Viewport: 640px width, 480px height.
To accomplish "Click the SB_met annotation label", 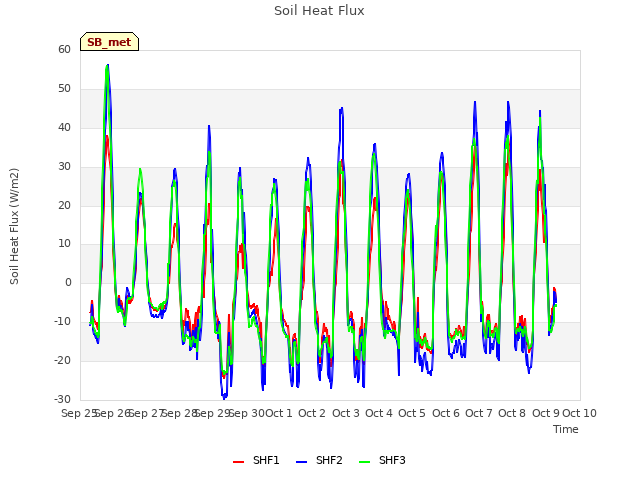I will (x=109, y=42).
